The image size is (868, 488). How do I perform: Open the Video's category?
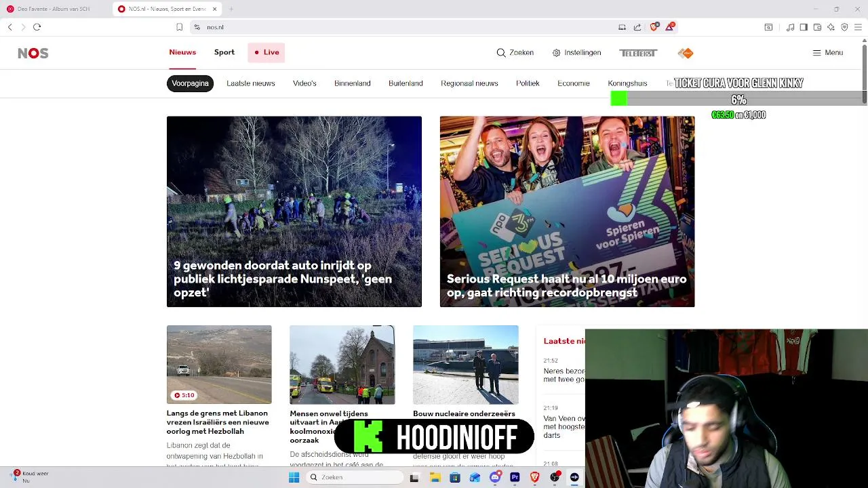click(304, 83)
